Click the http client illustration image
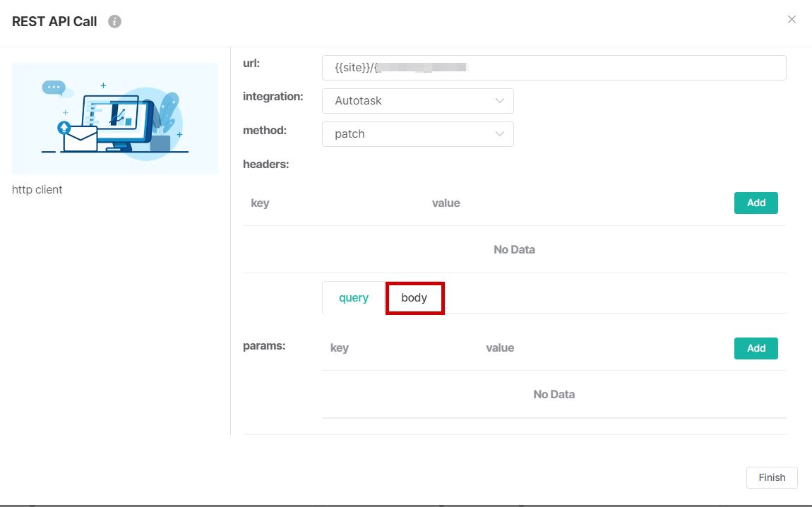812x507 pixels. [x=115, y=118]
